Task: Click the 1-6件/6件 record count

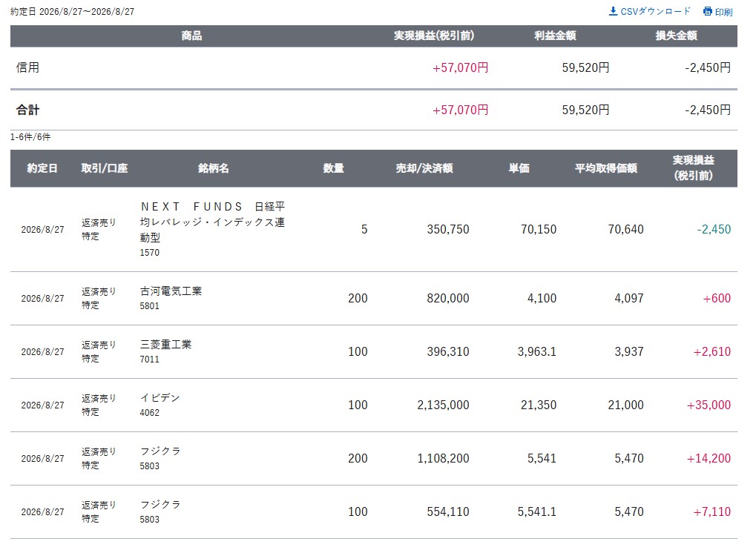Action: [30, 137]
